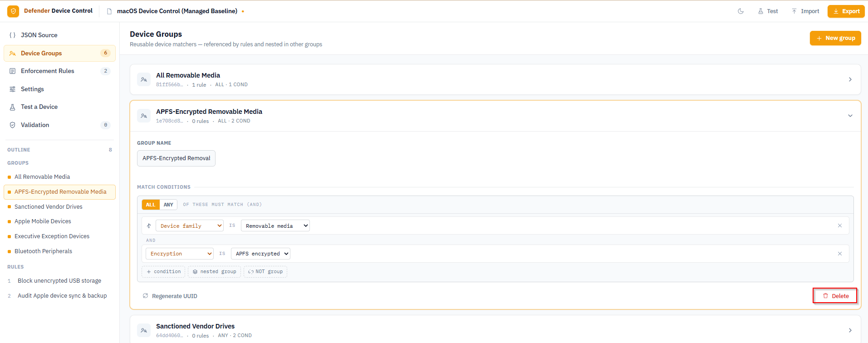Viewport: 868px width, 343px height.
Task: Expand the Sanctioned Vendor Drives group card
Action: pyautogui.click(x=850, y=330)
